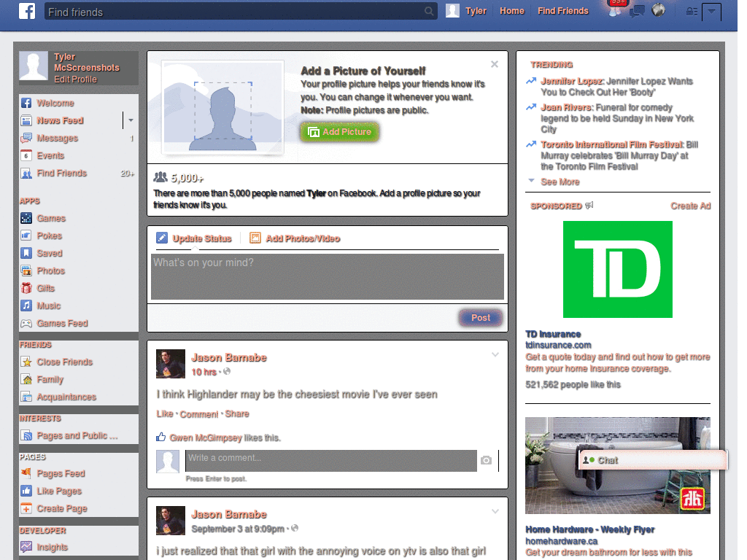Open options chevron on Highlander post

495,355
